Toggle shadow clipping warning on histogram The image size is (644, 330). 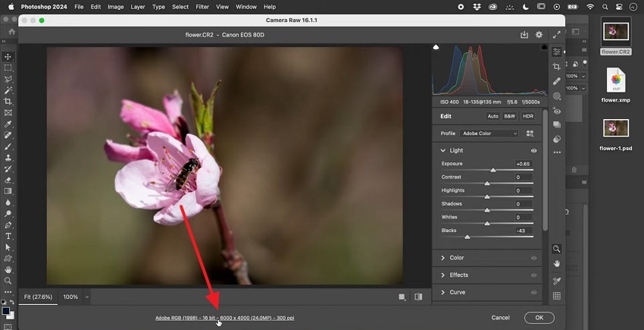(x=436, y=47)
